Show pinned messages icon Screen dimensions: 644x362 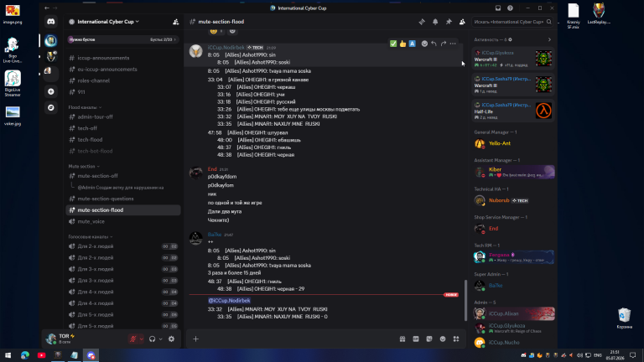[x=449, y=22]
